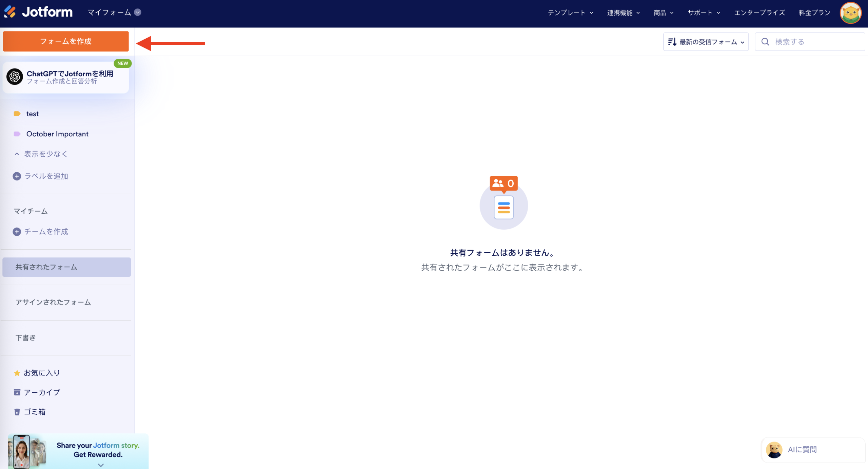Viewport: 868px width, 469px height.
Task: Switch to アサインされたフォーム section
Action: (53, 302)
